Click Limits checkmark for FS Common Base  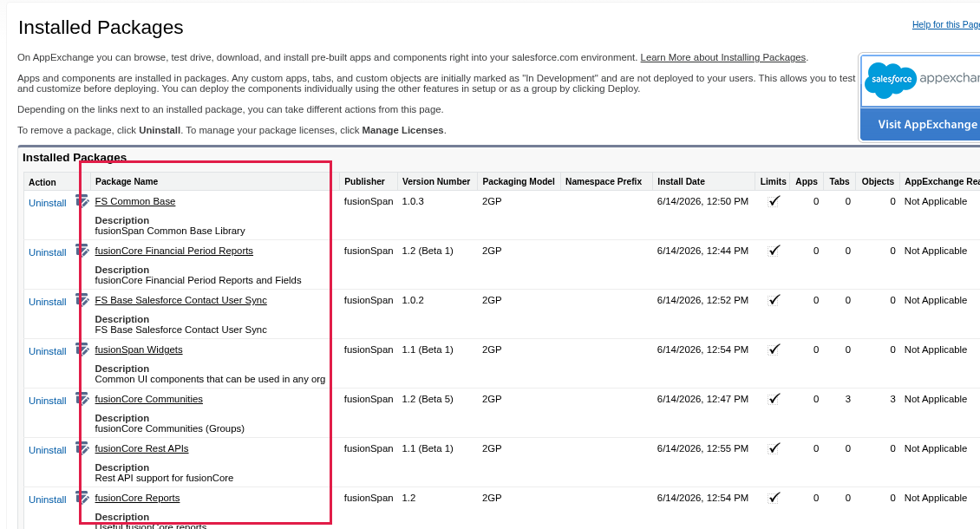[x=774, y=201]
